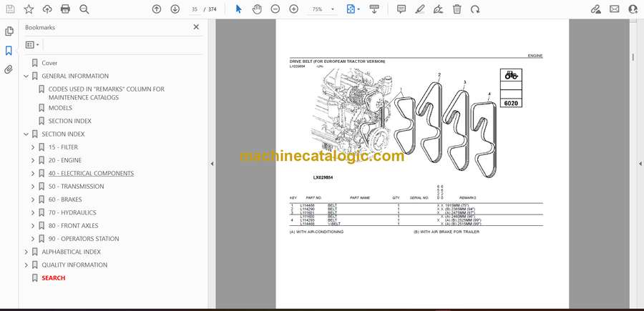Image resolution: width=644 pixels, height=311 pixels.
Task: Open SECTION INDEX under General Information
Action: coord(70,121)
